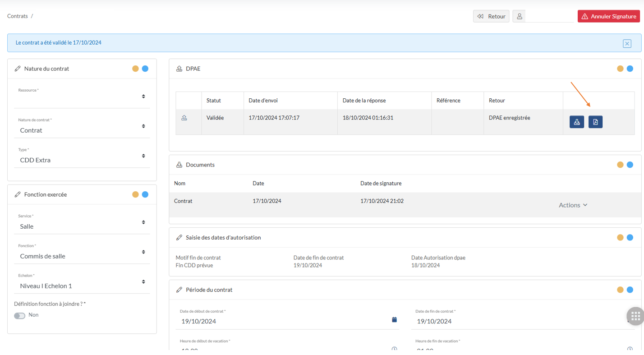The width and height of the screenshot is (644, 355).
Task: Click the Retour button
Action: click(491, 16)
